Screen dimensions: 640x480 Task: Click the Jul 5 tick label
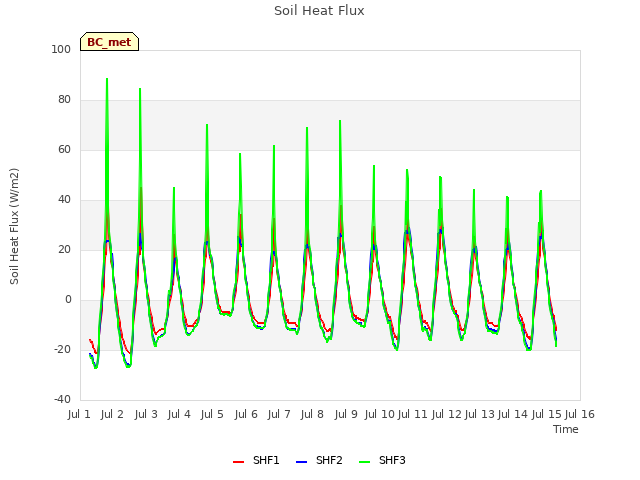tap(212, 414)
